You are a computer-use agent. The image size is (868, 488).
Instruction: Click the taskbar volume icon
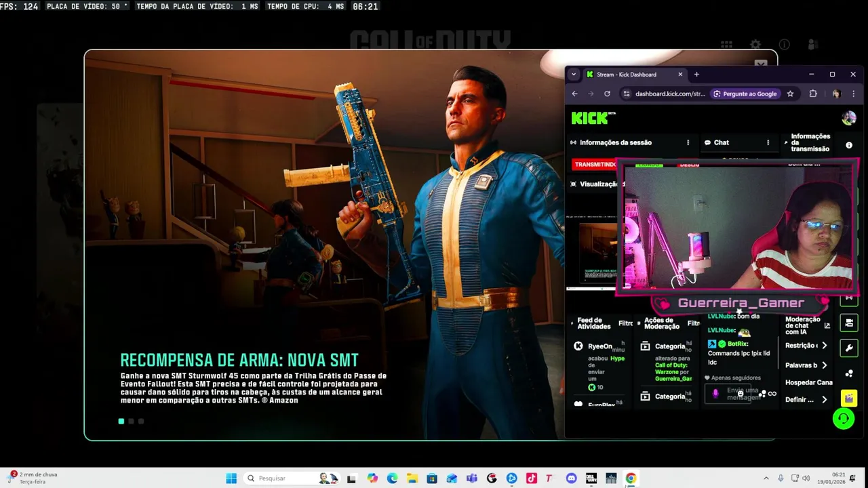[x=806, y=479]
